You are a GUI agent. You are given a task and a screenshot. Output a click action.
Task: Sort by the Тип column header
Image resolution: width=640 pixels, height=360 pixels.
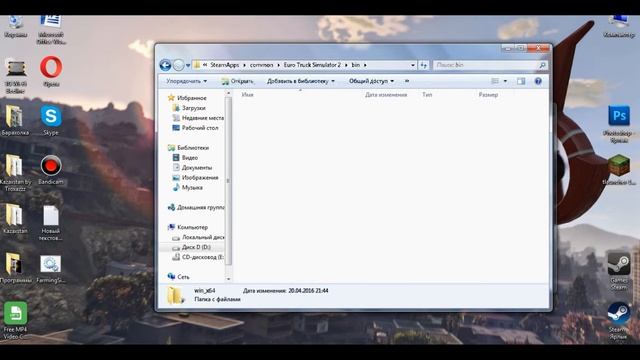coord(427,95)
